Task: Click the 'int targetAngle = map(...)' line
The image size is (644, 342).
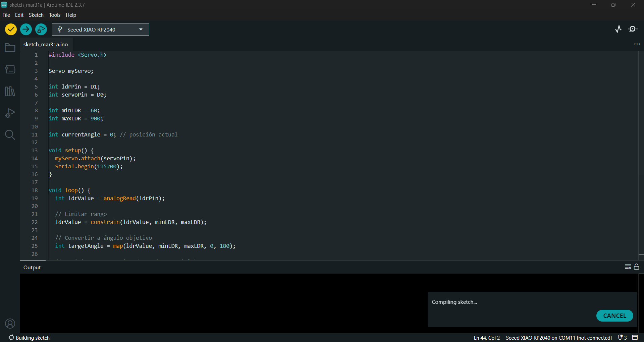Action: pyautogui.click(x=145, y=246)
